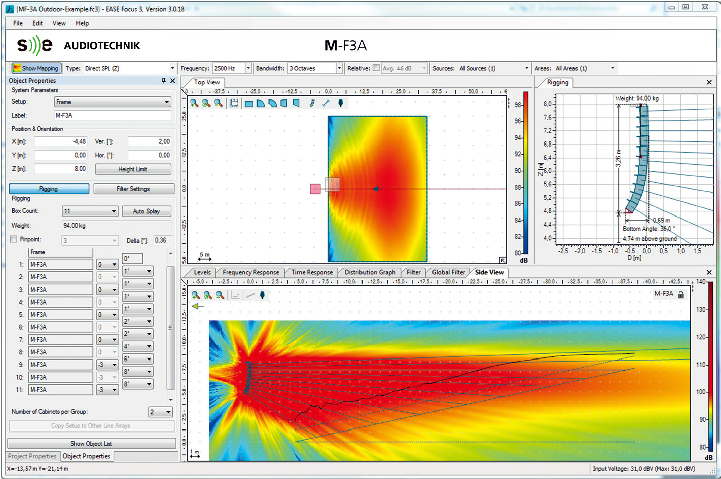721x479 pixels.
Task: Click the pen tool icon in Top View toolbar
Action: click(312, 103)
